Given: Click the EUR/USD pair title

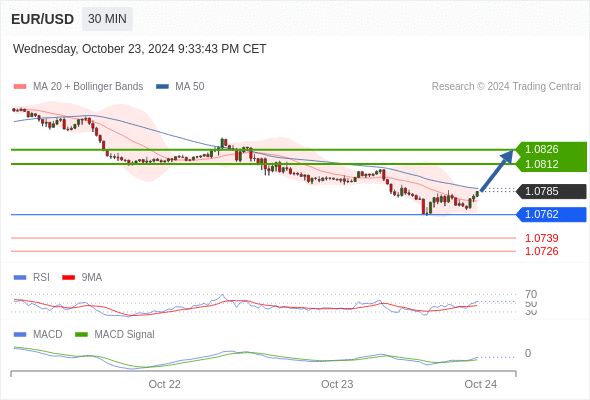Looking at the screenshot, I should click(x=43, y=19).
